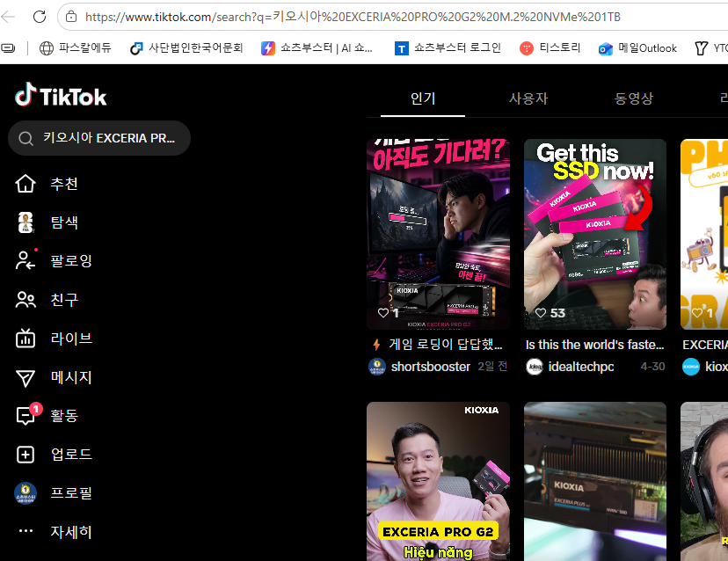Click the 업로드 upload plus icon
The image size is (728, 561).
[x=25, y=455]
